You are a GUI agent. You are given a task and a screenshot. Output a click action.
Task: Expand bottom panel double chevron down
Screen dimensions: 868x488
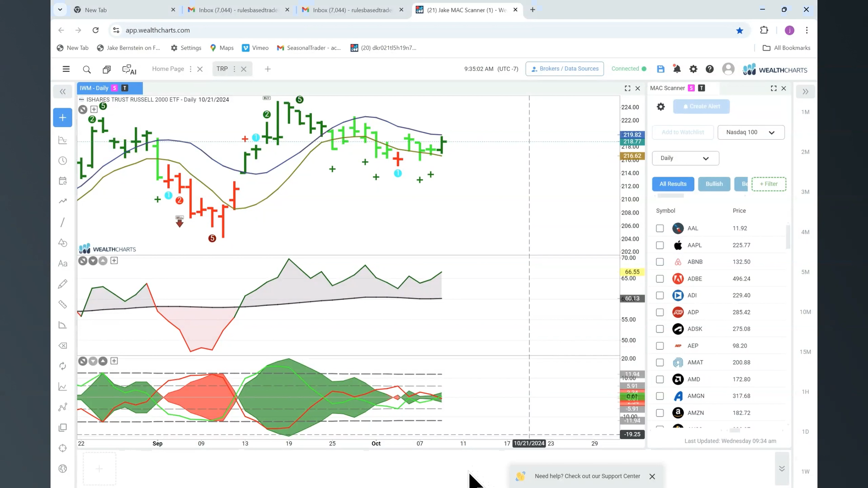(782, 469)
